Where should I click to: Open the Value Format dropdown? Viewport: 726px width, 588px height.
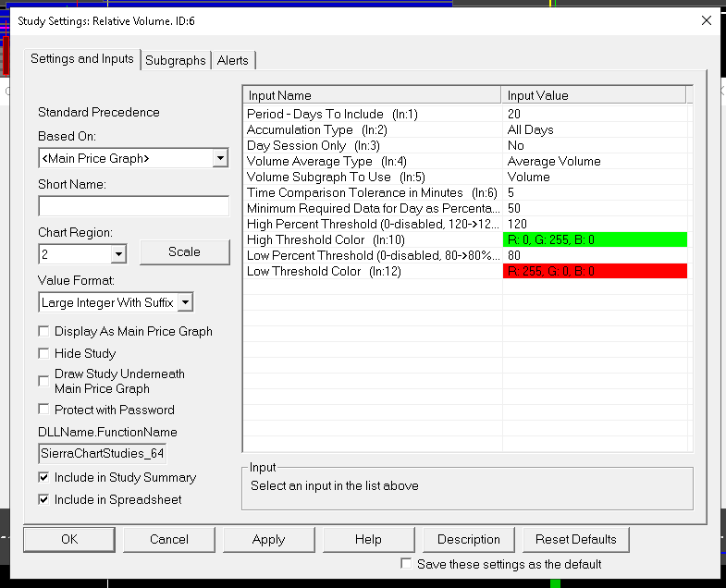pos(186,303)
